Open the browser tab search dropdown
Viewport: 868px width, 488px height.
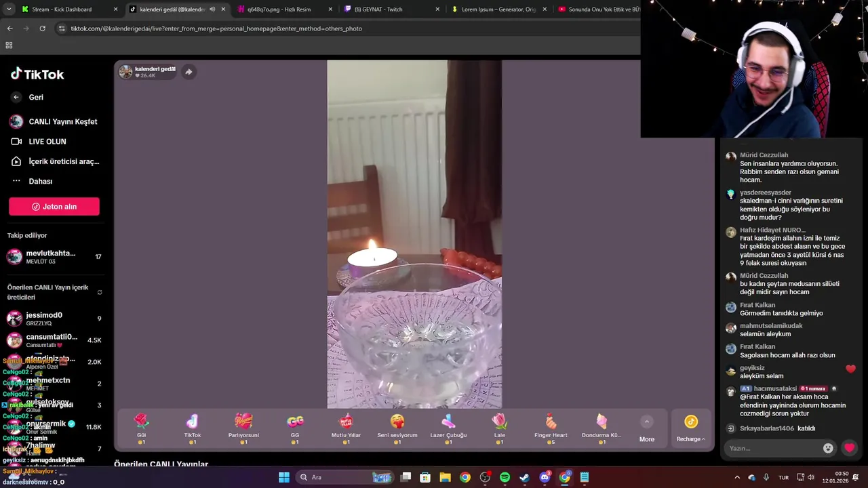pos(9,9)
